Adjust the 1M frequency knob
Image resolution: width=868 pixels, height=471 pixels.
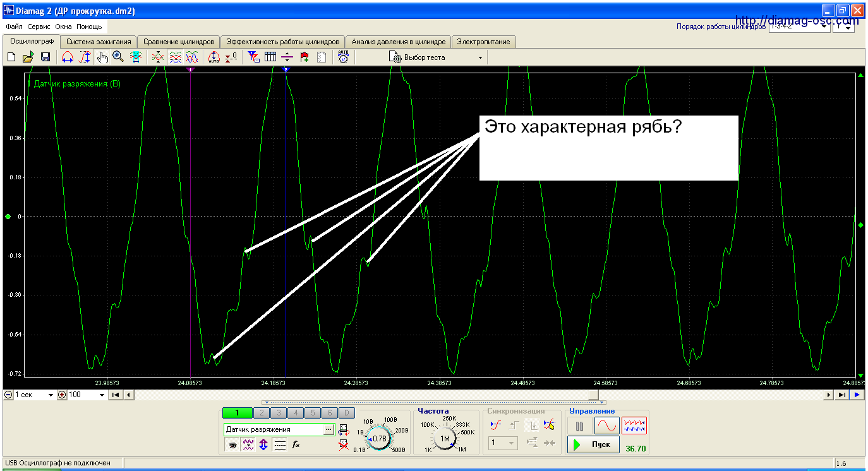point(445,438)
